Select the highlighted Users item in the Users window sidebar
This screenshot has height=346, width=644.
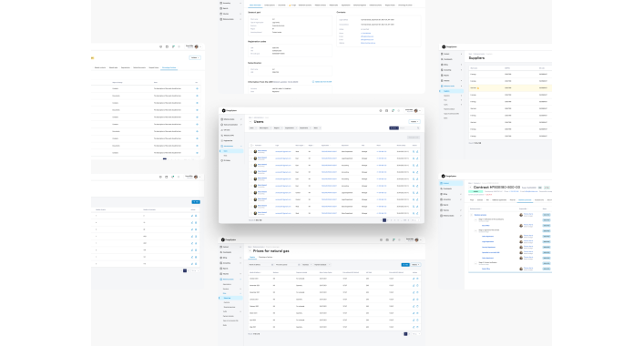click(x=231, y=151)
